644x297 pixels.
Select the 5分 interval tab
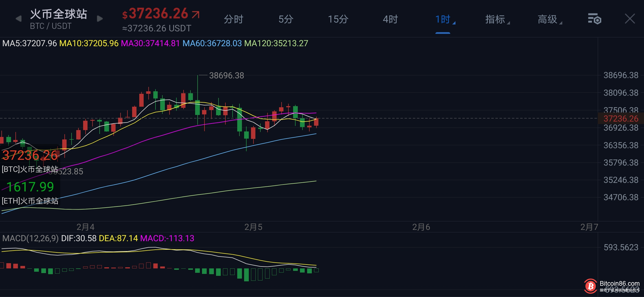286,19
